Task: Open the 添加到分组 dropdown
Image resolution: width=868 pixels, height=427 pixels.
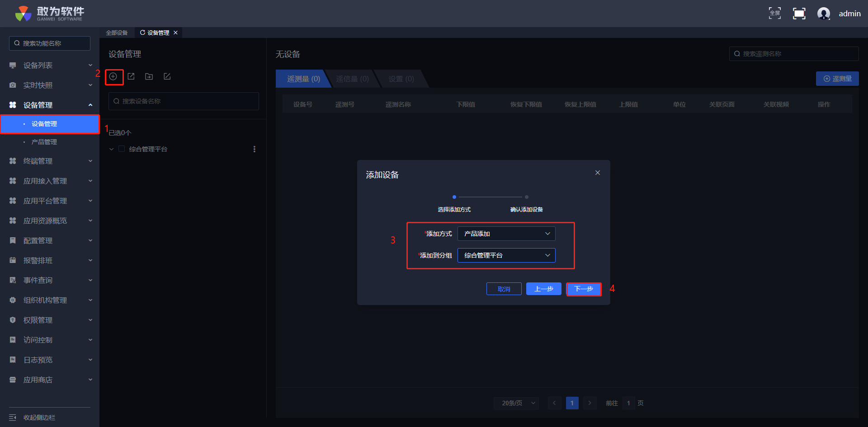Action: [506, 255]
